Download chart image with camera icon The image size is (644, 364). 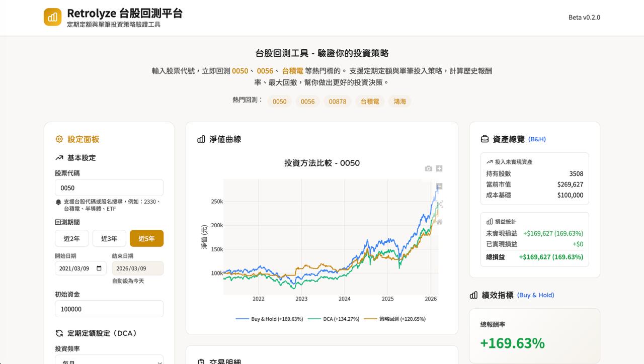(428, 168)
